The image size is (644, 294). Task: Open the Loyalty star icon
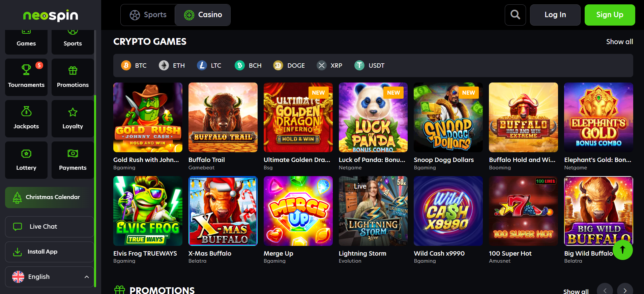[x=73, y=112]
